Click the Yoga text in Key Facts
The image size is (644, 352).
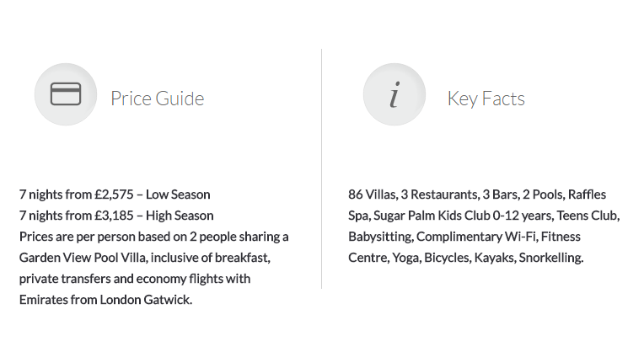point(406,258)
